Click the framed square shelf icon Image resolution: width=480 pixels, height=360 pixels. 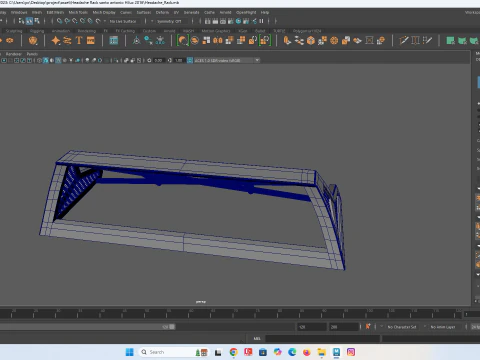pos(369,41)
